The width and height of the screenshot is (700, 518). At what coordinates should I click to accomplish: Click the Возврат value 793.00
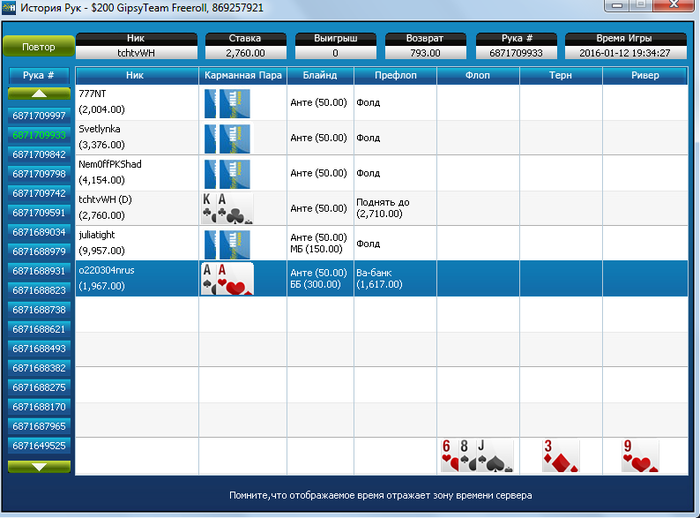(x=425, y=53)
